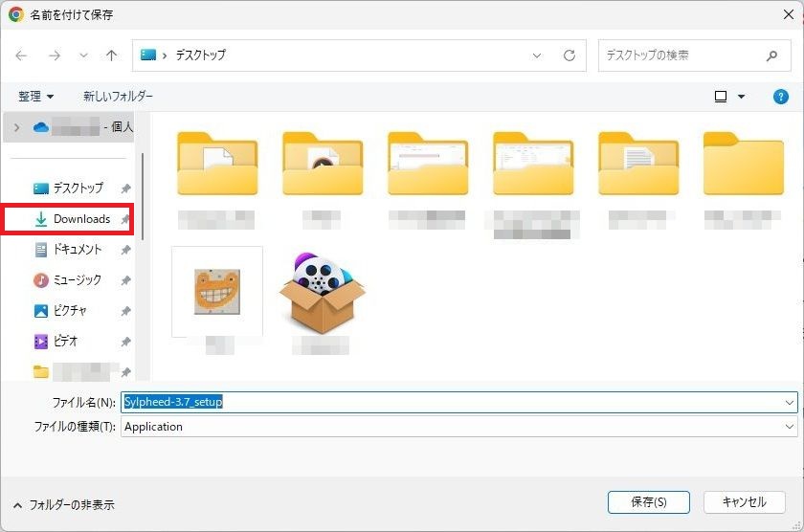
Task: Click the キャンセル button
Action: 744,501
